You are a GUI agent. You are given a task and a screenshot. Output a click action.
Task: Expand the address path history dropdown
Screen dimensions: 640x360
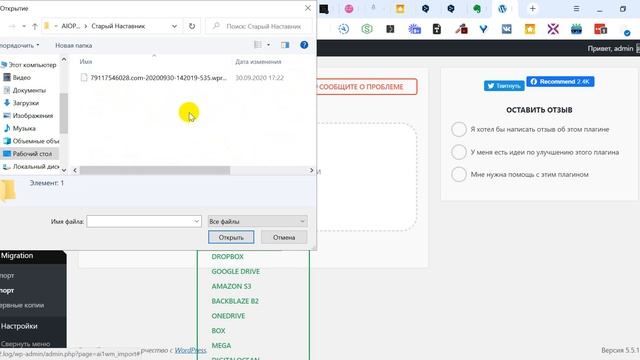(x=174, y=26)
